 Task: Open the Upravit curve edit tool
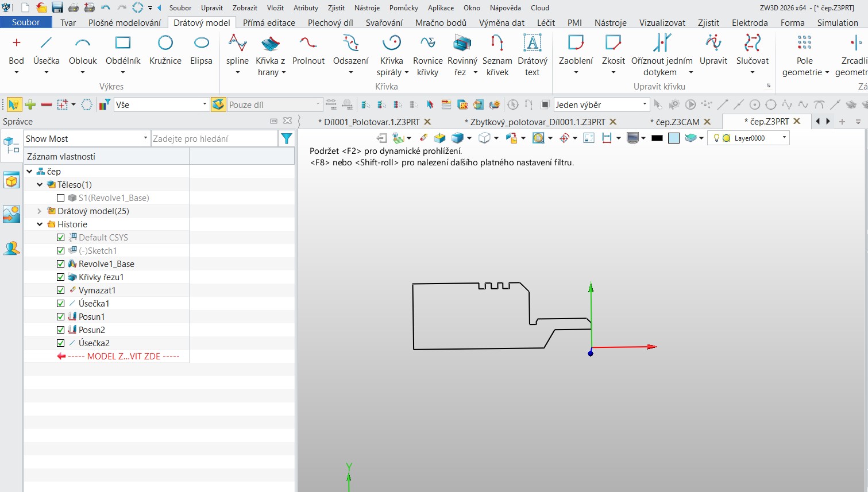point(713,51)
